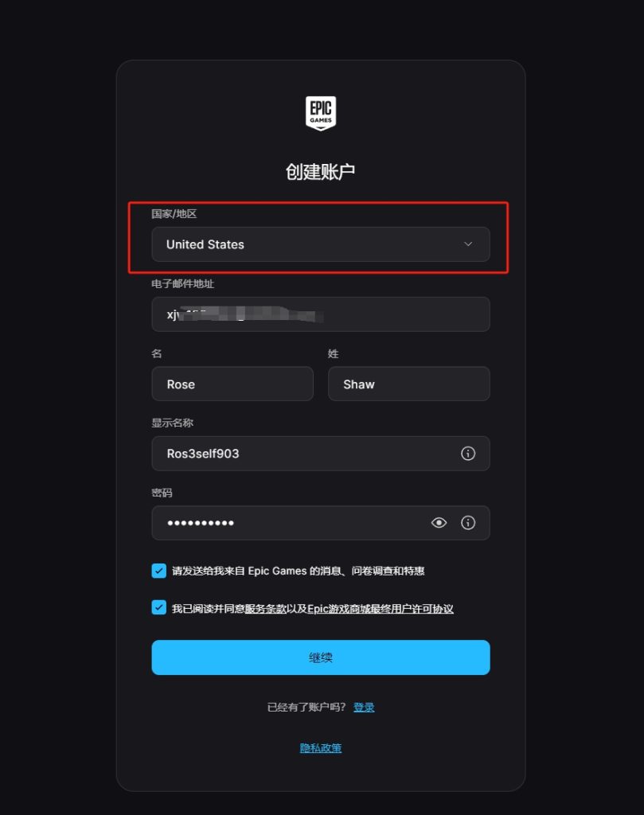The image size is (644, 815).
Task: Focus the email address input field
Action: pos(321,314)
